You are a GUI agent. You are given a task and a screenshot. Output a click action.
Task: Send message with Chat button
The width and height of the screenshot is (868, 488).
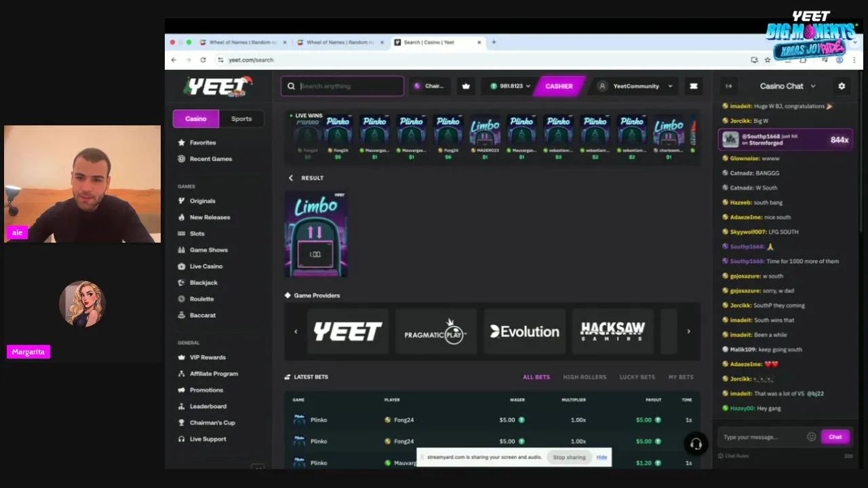point(835,436)
